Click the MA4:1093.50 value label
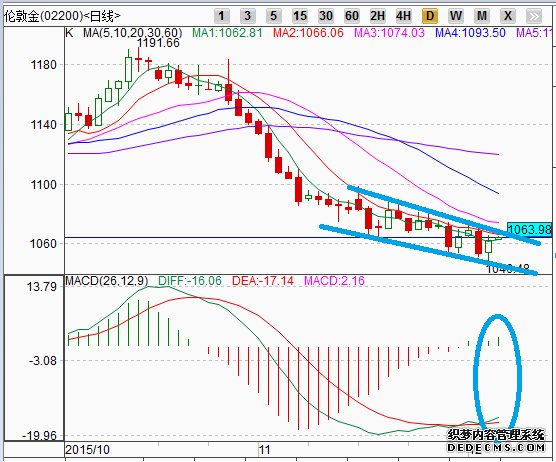The image size is (556, 462). click(x=470, y=33)
